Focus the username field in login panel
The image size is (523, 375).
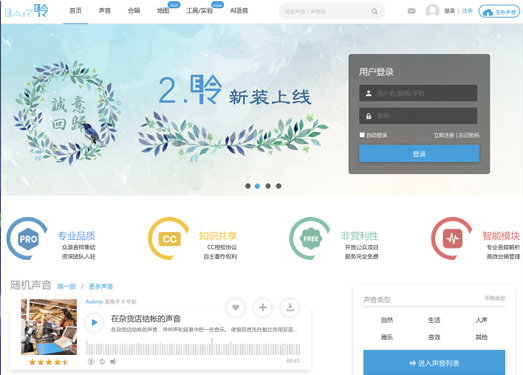tap(418, 93)
